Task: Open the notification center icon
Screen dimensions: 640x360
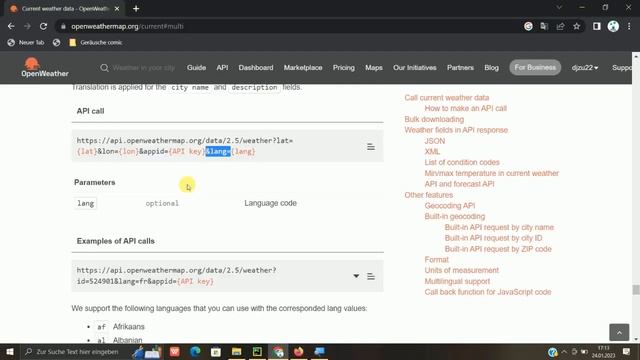Action: pos(627,352)
